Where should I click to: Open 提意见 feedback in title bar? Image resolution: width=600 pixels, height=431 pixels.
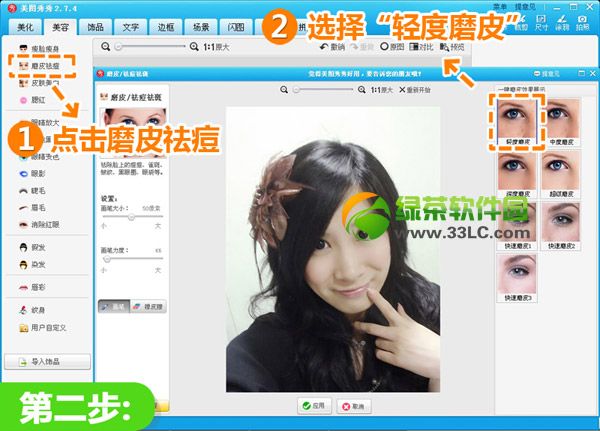tap(525, 7)
